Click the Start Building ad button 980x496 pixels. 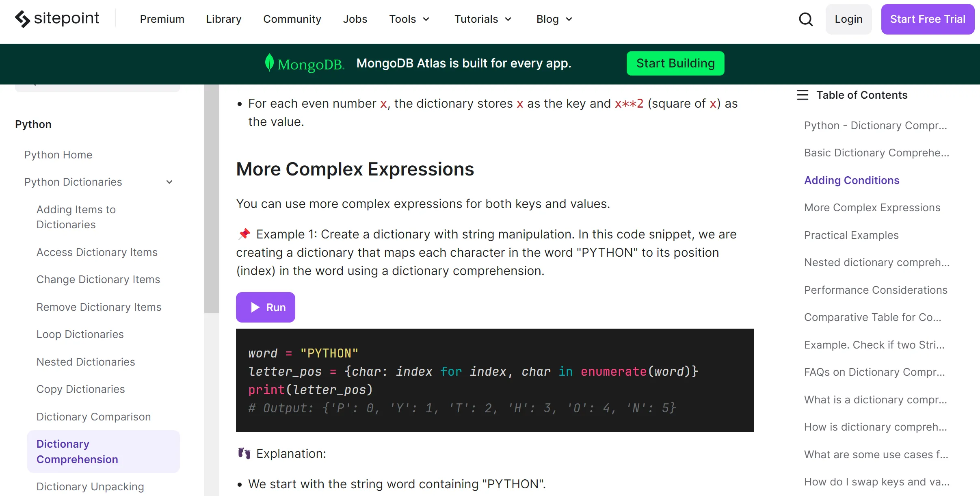pyautogui.click(x=675, y=63)
